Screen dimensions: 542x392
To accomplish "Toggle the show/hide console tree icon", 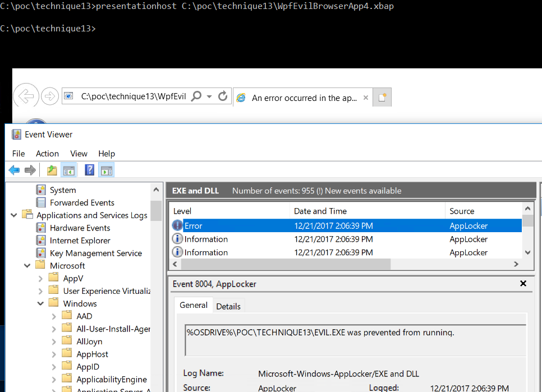I will 69,170.
